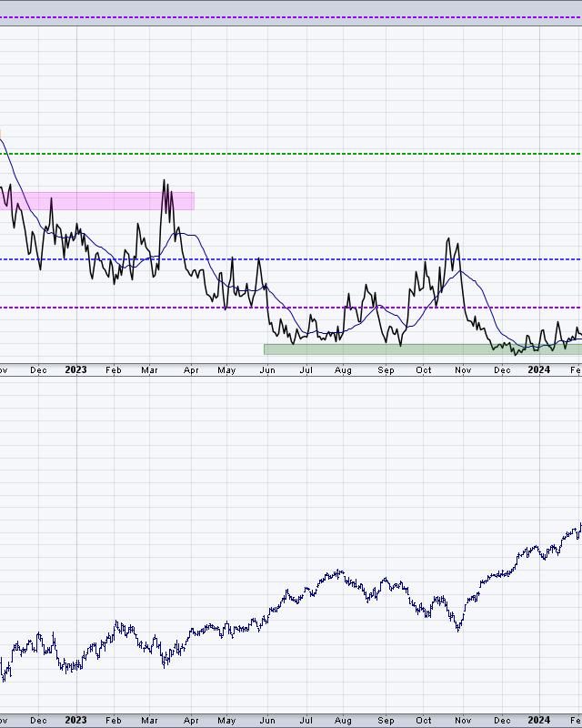
Task: Click the 2024 label on the price chart axis
Action: [x=539, y=720]
